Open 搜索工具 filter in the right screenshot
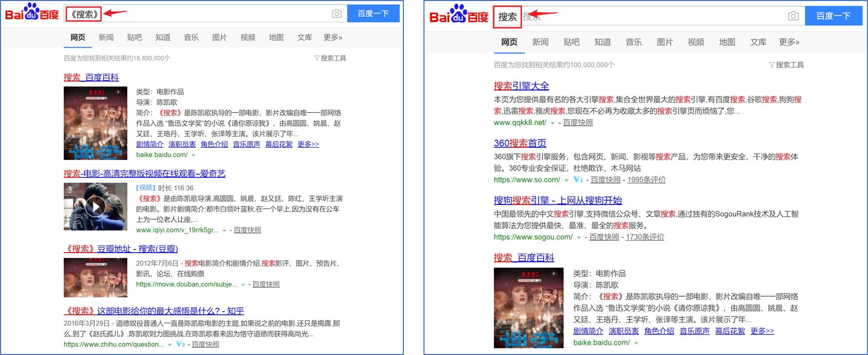868x355 pixels. coord(786,65)
